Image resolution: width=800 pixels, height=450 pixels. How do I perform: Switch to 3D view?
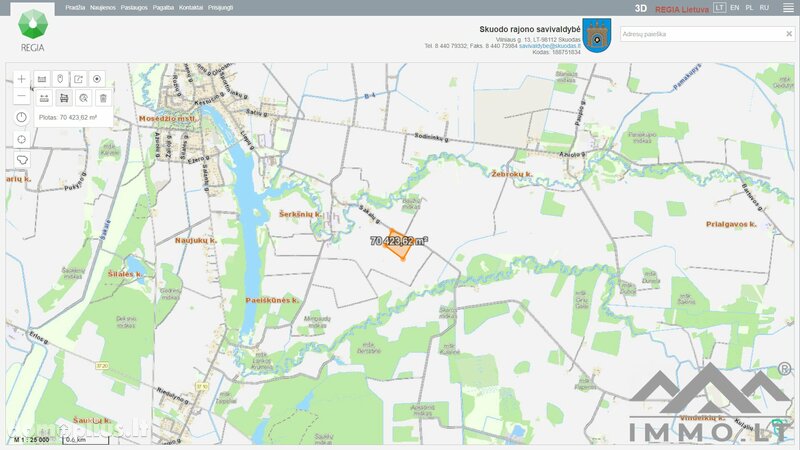641,8
